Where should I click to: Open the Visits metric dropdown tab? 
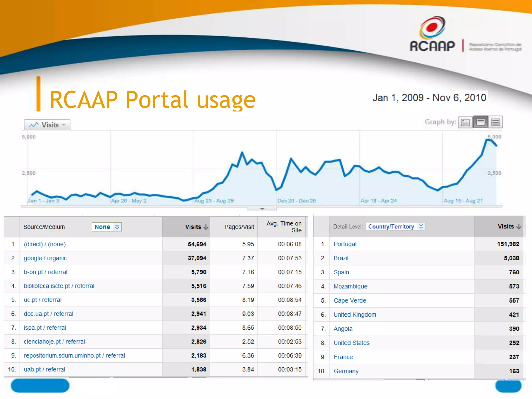tap(47, 125)
